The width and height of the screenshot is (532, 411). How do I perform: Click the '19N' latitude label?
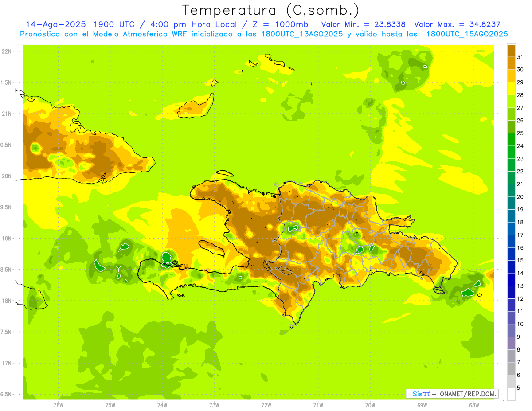click(7, 238)
